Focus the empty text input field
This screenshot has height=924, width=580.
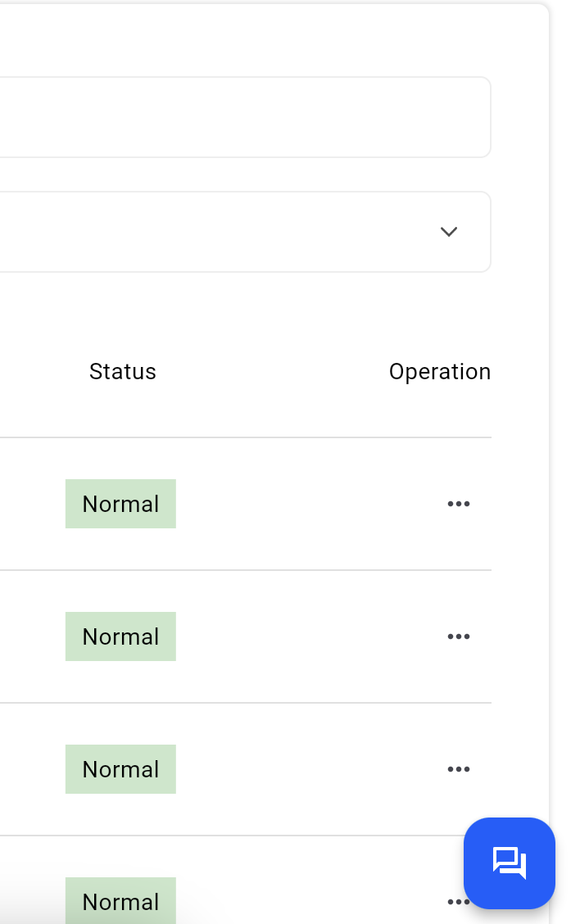click(245, 117)
